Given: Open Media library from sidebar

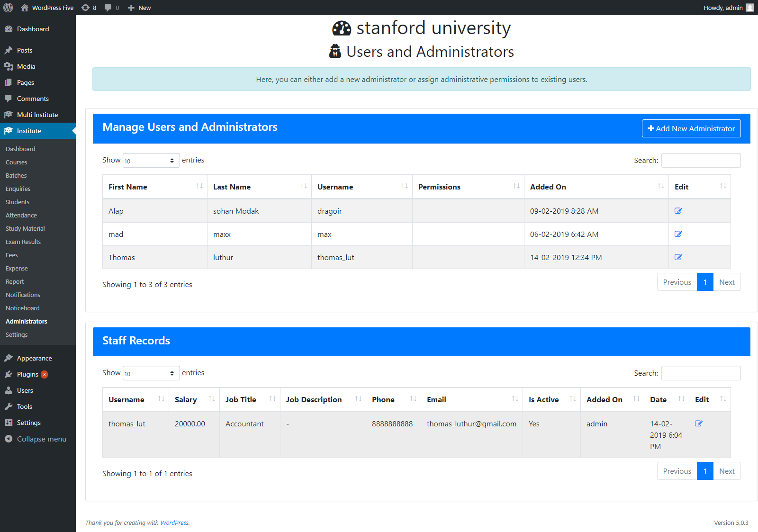Looking at the screenshot, I should pyautogui.click(x=38, y=66).
